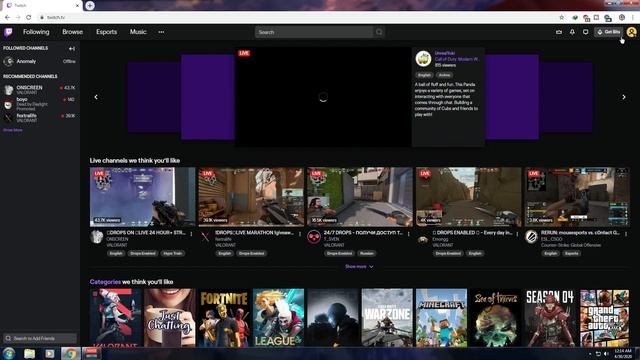Open a new browser tab

click(90, 5)
